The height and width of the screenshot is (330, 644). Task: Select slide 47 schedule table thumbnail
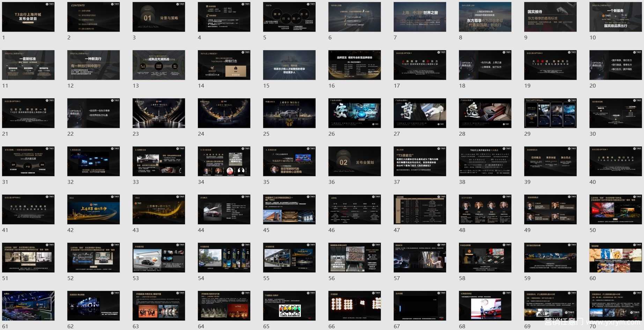pos(420,209)
